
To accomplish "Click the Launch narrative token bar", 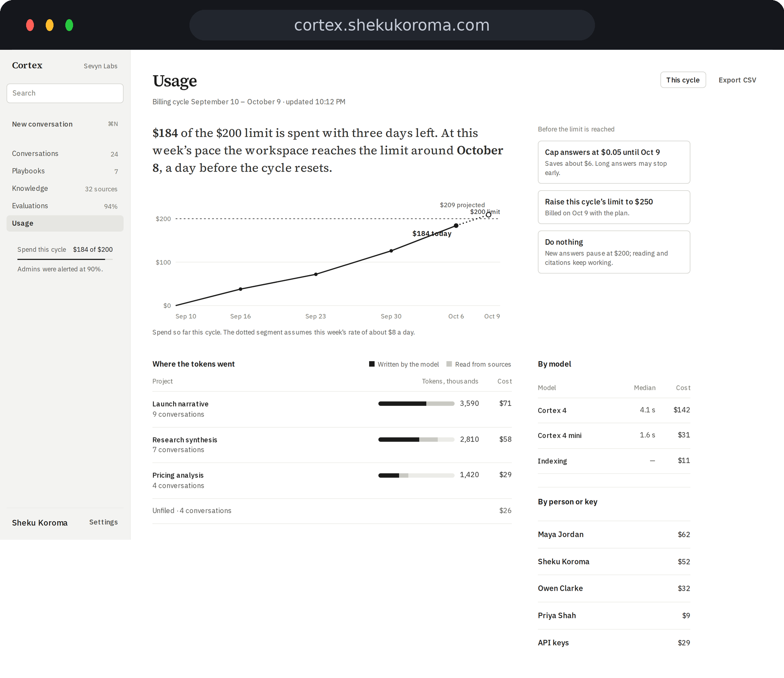I will tap(416, 404).
